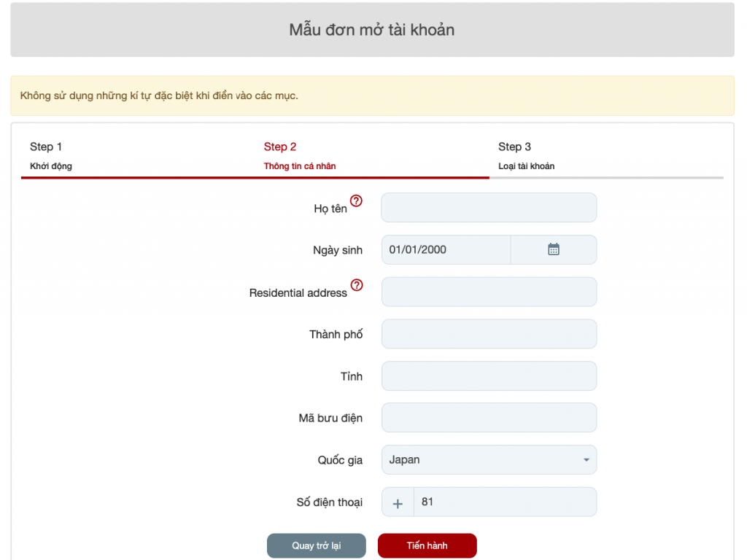
Task: Click the Tỉnh province field
Action: click(x=489, y=376)
